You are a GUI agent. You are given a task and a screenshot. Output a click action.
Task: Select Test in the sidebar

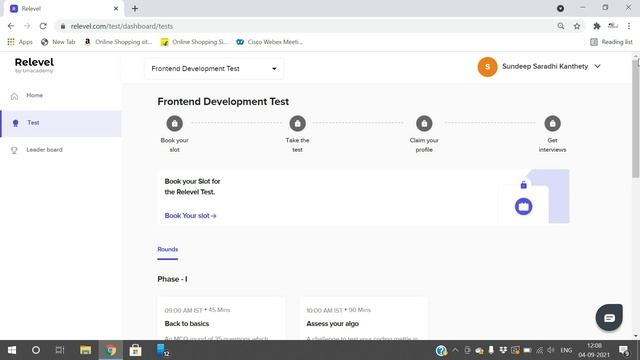(x=61, y=123)
